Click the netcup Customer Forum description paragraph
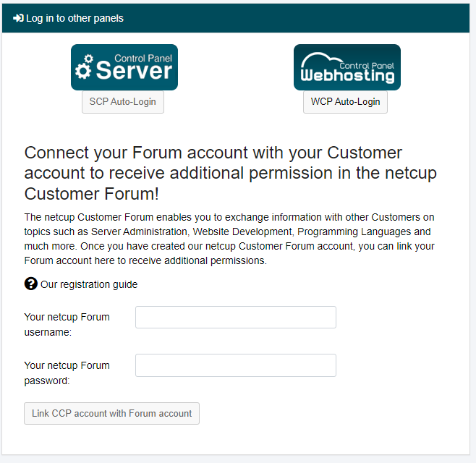This screenshot has height=463, width=476. click(229, 239)
